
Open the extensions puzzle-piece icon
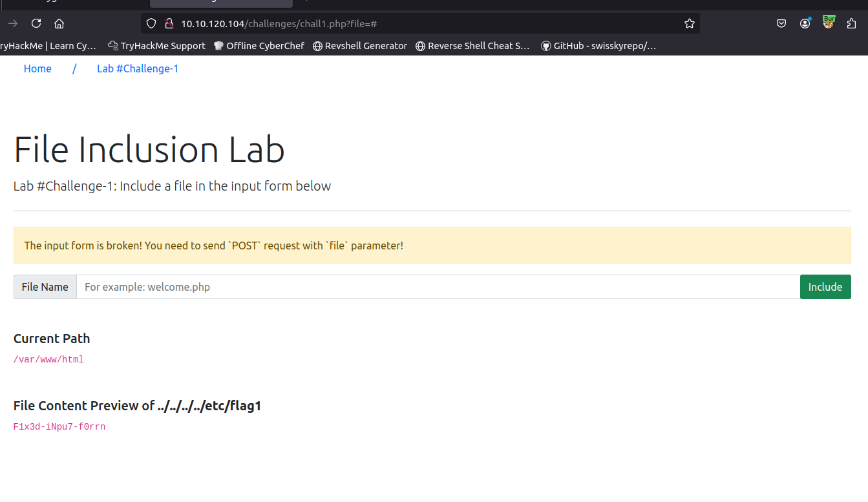tap(851, 23)
